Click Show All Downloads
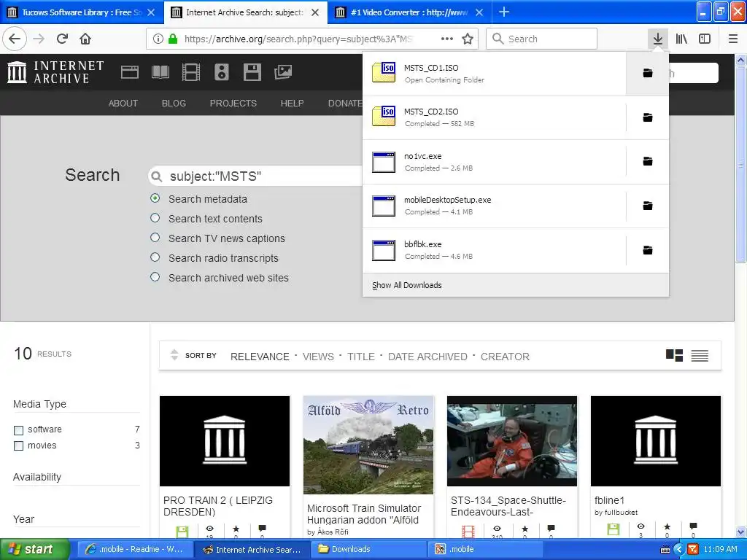Viewport: 747px width, 560px height. [x=407, y=285]
